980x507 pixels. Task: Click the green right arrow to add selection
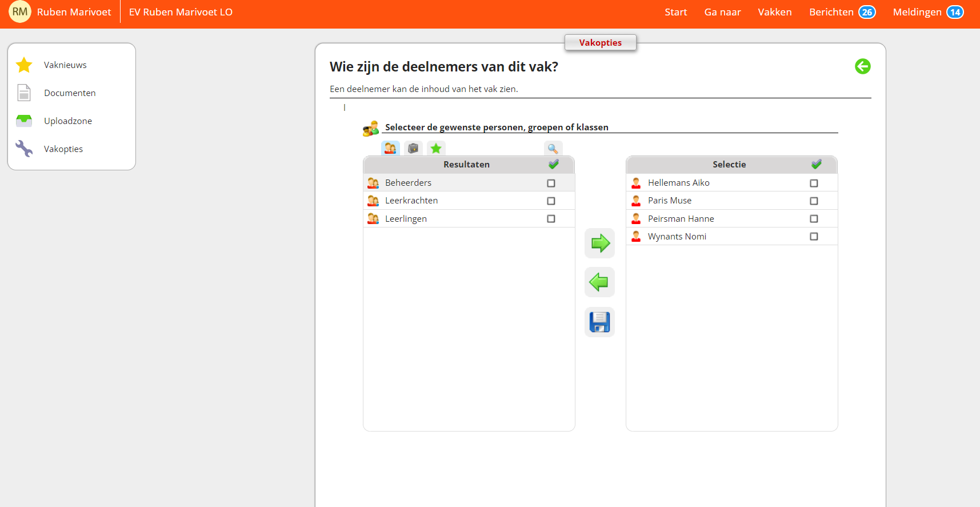coord(599,243)
